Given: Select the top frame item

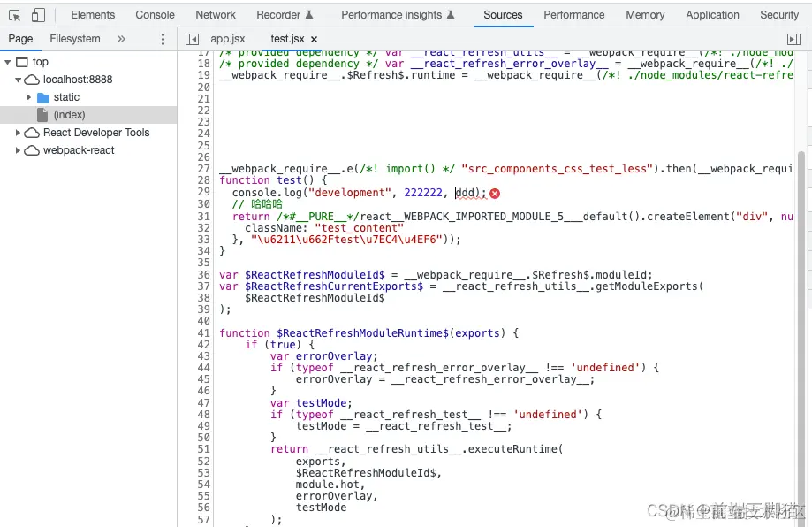Looking at the screenshot, I should pos(41,62).
